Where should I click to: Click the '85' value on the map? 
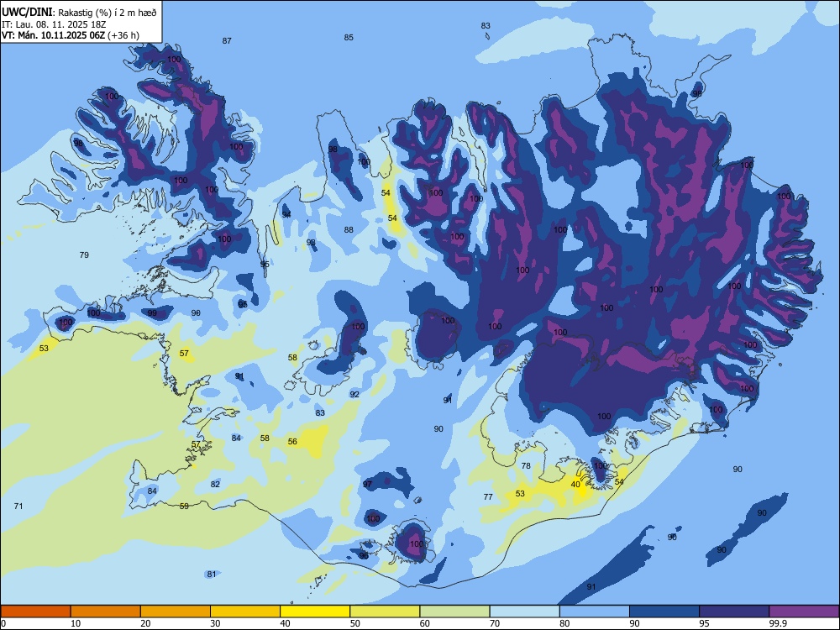click(x=349, y=38)
